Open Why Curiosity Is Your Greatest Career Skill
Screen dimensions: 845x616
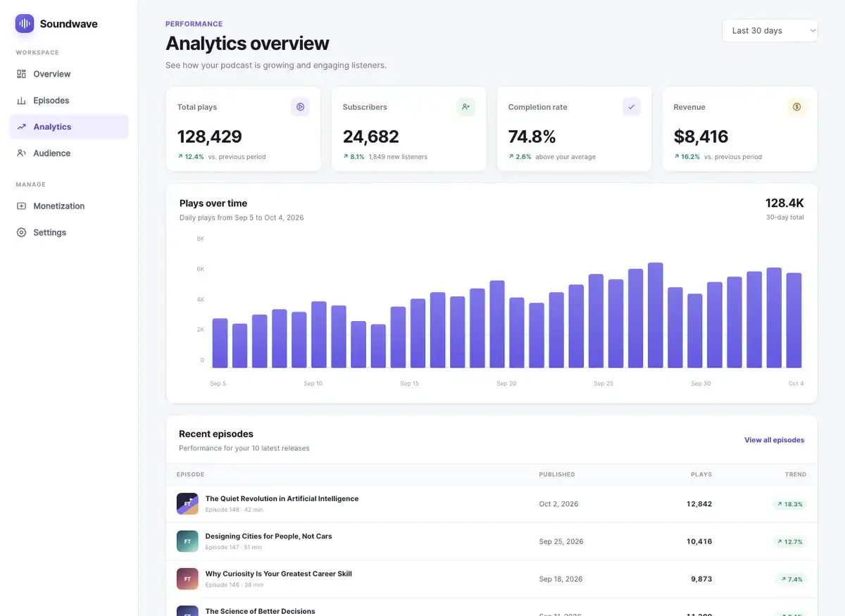278,574
